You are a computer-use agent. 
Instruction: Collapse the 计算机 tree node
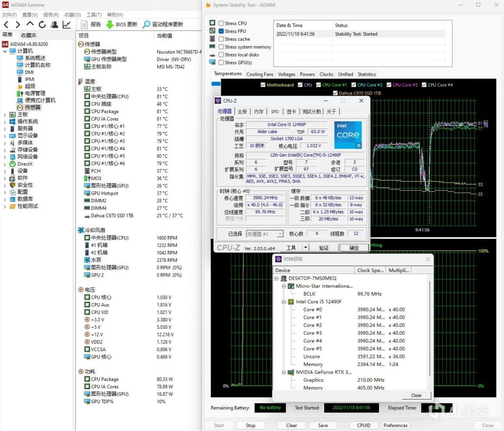[x=5, y=51]
